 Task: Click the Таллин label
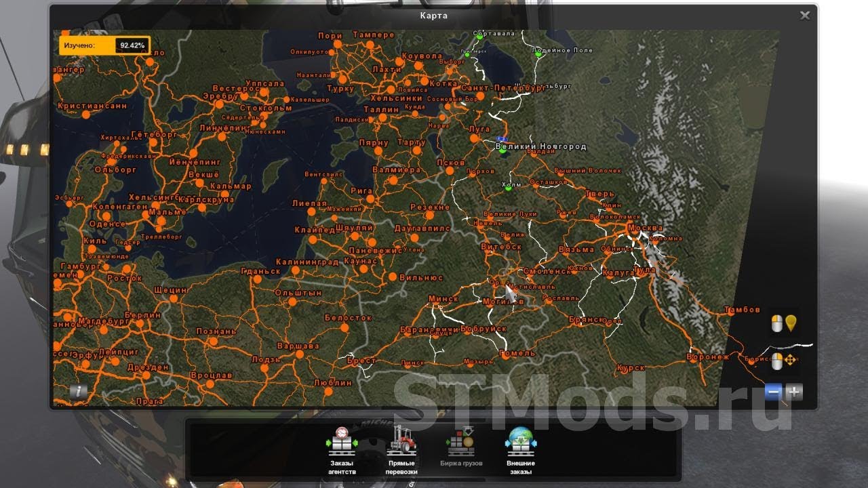381,109
